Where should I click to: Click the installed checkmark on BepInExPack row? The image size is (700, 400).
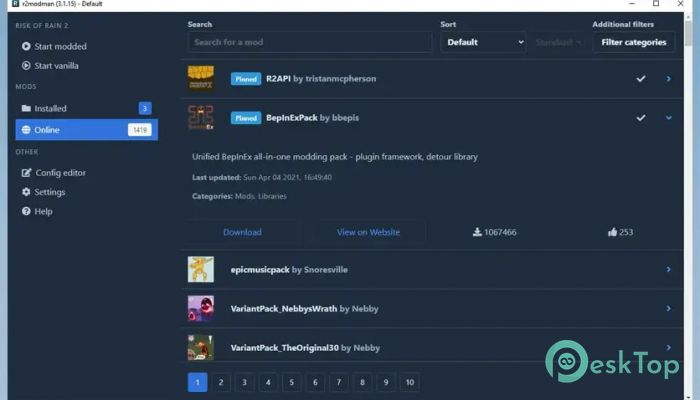pos(641,118)
